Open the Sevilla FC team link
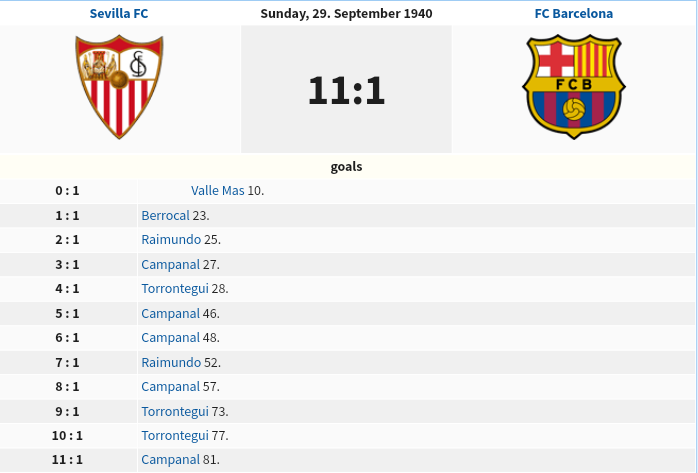Screen dimensions: 698x473 [119, 13]
